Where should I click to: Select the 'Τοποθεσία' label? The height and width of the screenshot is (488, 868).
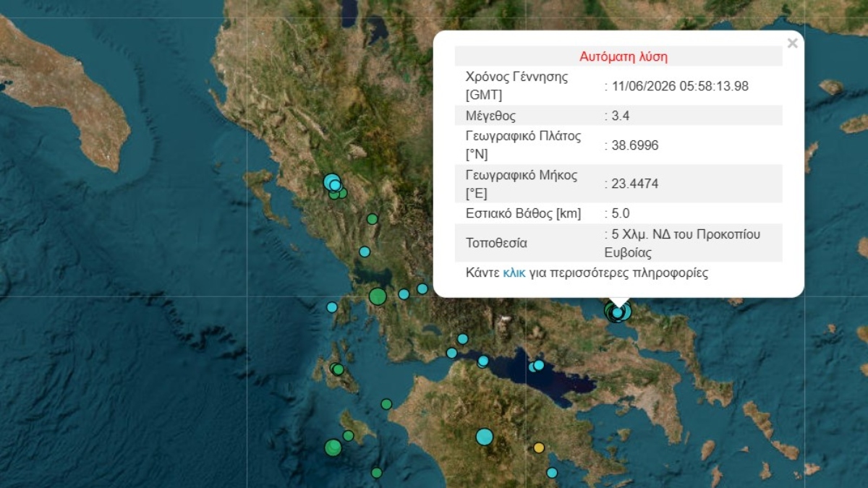496,243
